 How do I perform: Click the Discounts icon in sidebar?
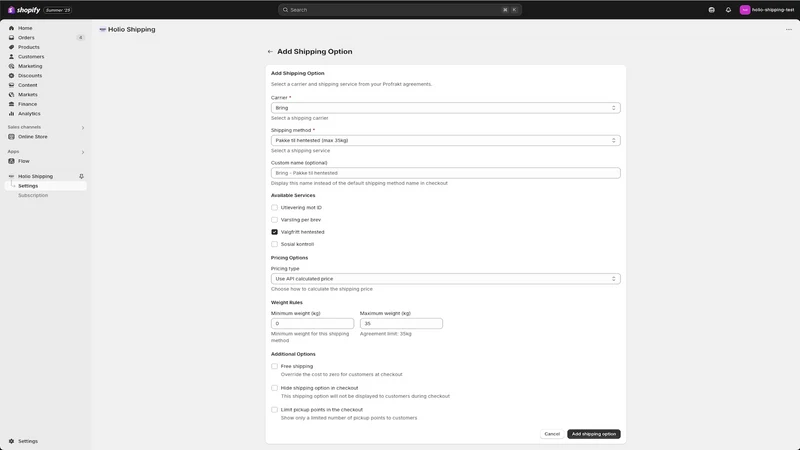tap(11, 76)
